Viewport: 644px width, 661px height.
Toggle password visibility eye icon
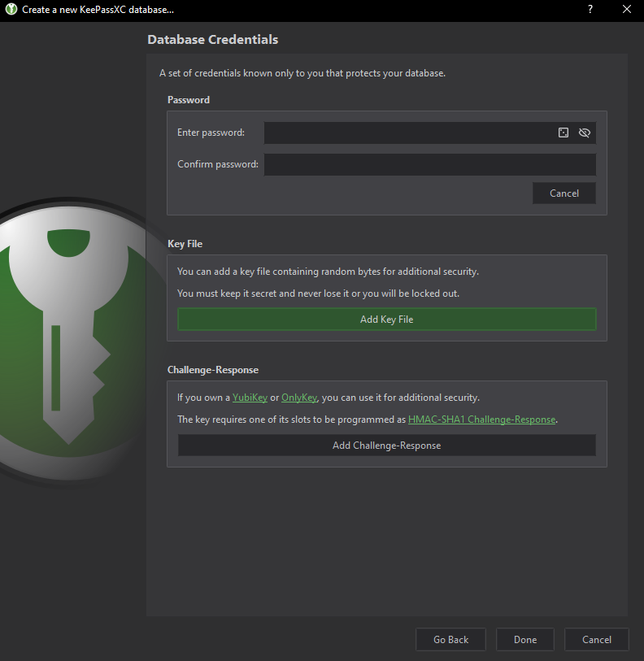point(584,133)
